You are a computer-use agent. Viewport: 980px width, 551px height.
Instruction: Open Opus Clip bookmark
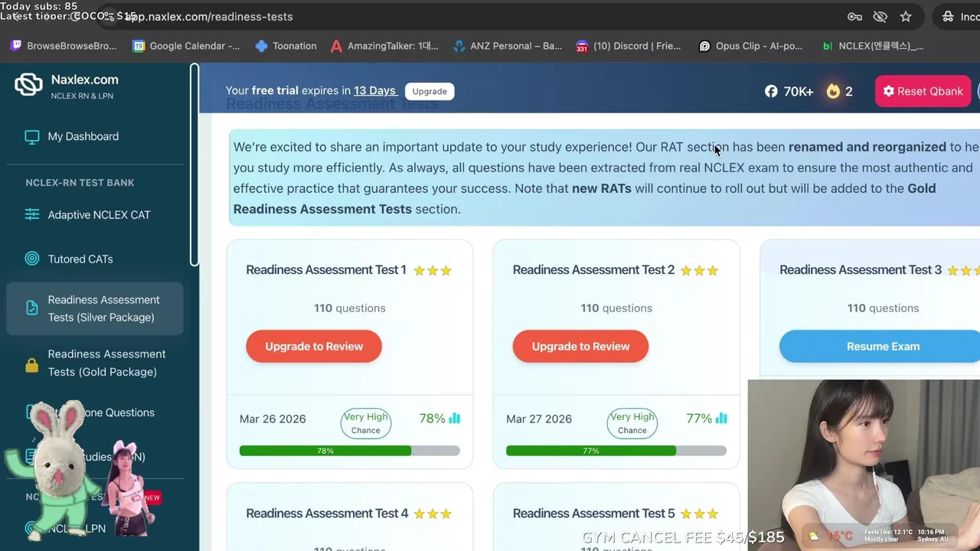(x=751, y=46)
